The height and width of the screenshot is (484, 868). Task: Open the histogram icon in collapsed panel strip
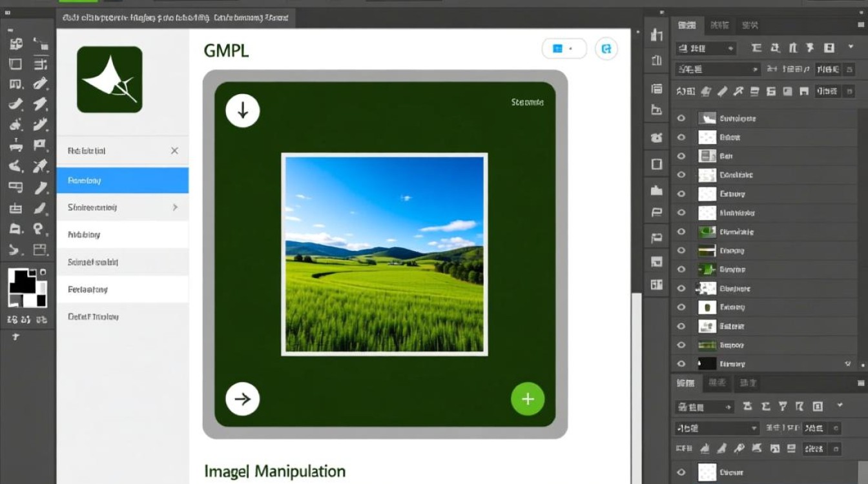(x=657, y=35)
